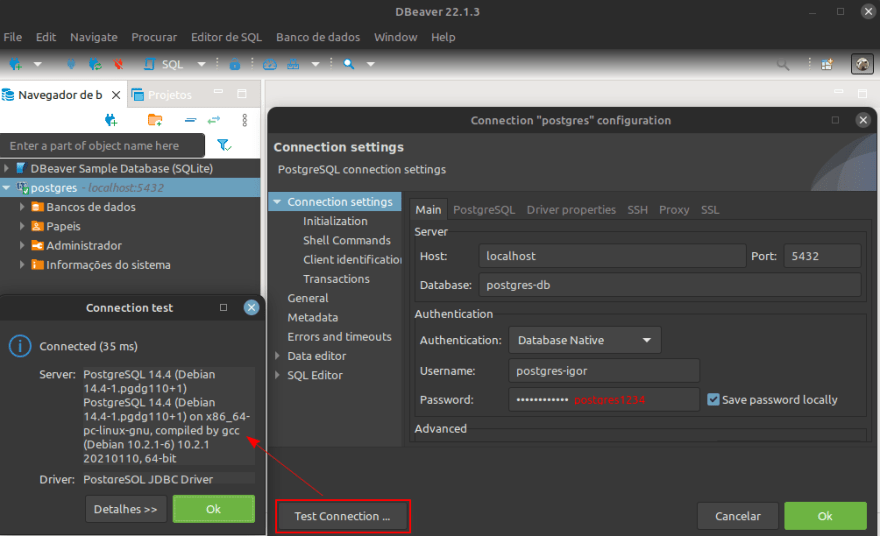Image resolution: width=880 pixels, height=536 pixels.
Task: Switch to the PostgreSQL tab
Action: click(484, 209)
